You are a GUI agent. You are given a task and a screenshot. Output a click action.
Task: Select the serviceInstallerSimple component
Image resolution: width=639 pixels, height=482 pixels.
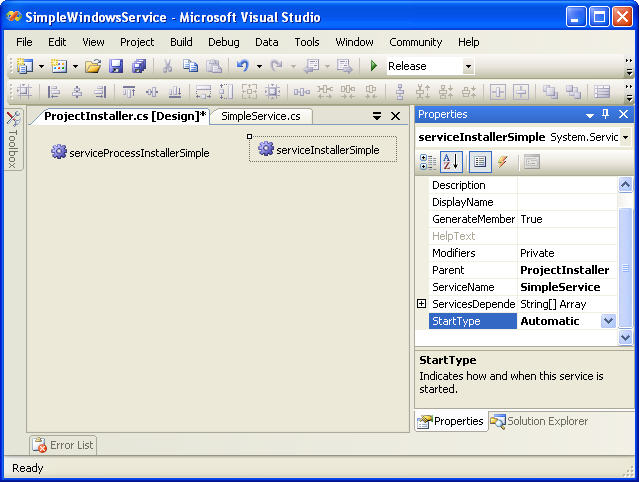323,150
